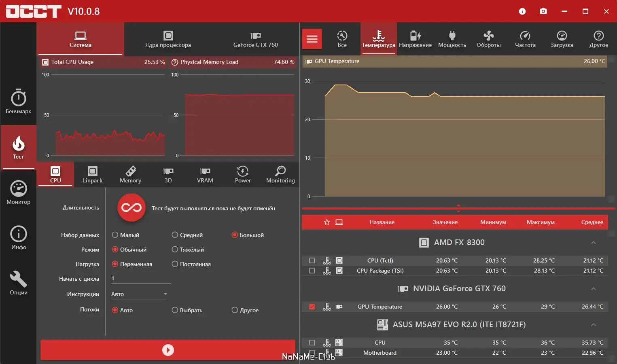Open the Опции settings in sidebar
This screenshot has height=364, width=617.
tap(18, 283)
